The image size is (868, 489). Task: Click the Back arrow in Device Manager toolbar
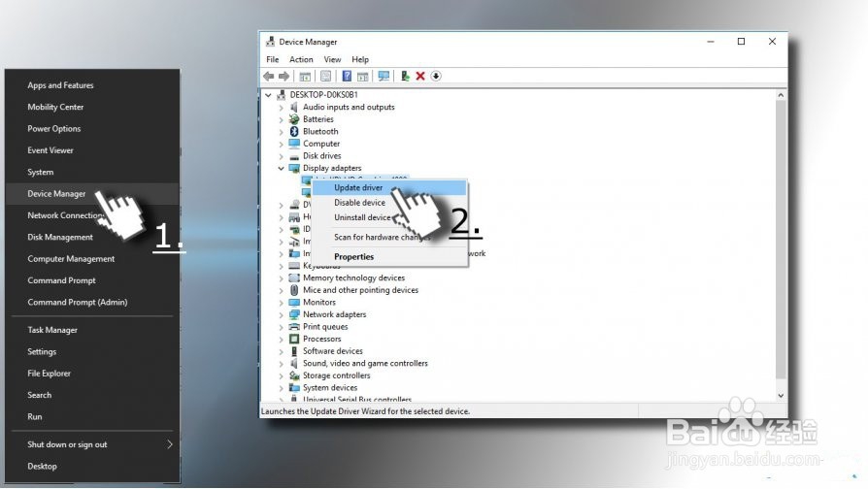pyautogui.click(x=269, y=77)
